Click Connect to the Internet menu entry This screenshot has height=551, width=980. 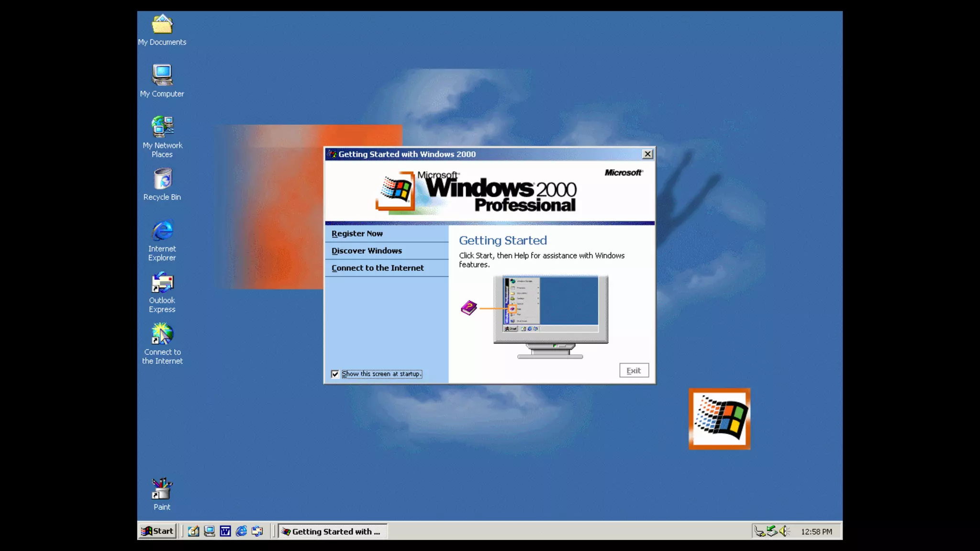click(378, 268)
